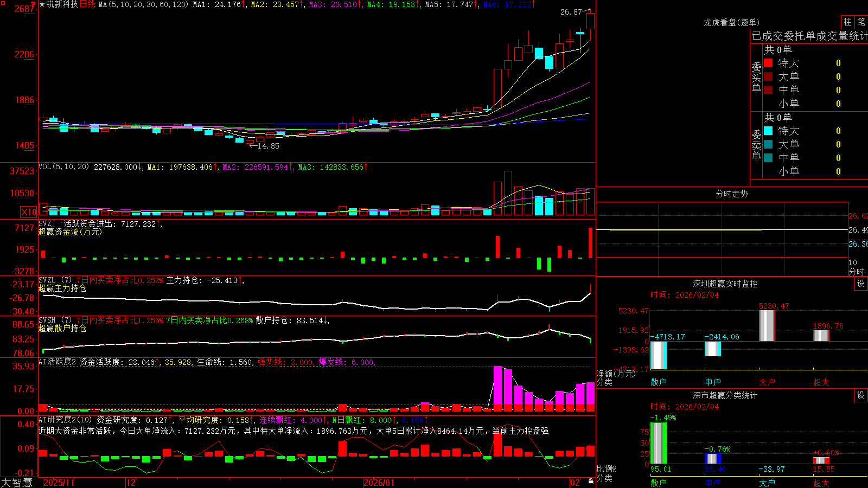Screen dimensions: 868x488
Task: Click the X10 scale box in volume panel
Action: [x=29, y=212]
